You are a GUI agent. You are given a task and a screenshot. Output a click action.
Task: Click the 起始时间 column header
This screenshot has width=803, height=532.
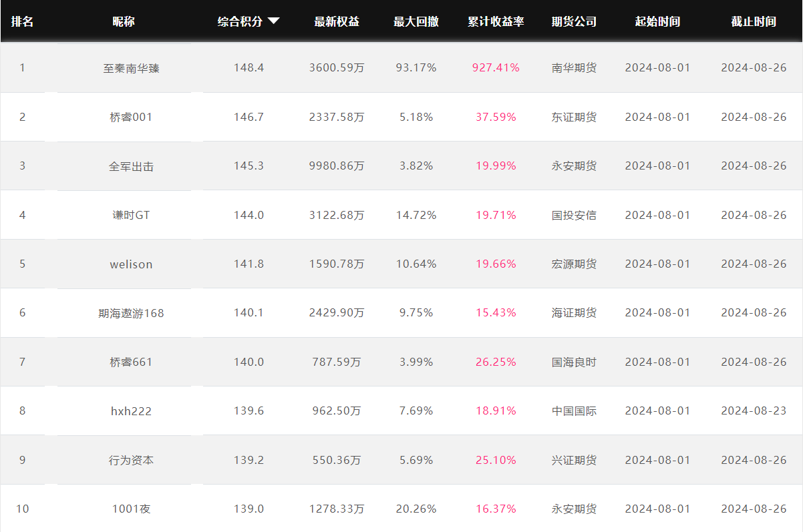657,21
